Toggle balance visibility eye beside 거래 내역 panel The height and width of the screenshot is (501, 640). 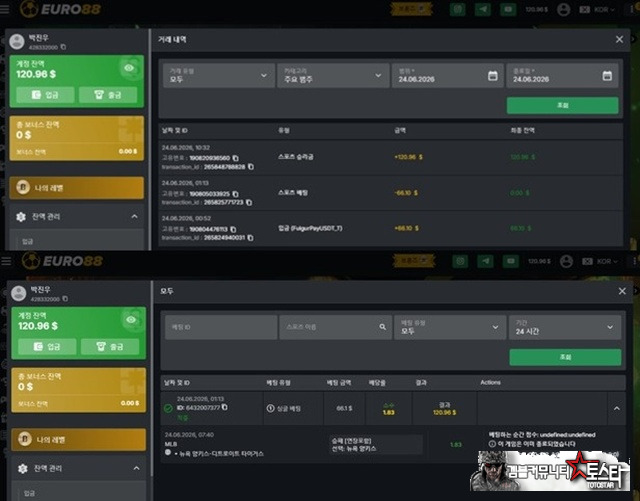(129, 68)
